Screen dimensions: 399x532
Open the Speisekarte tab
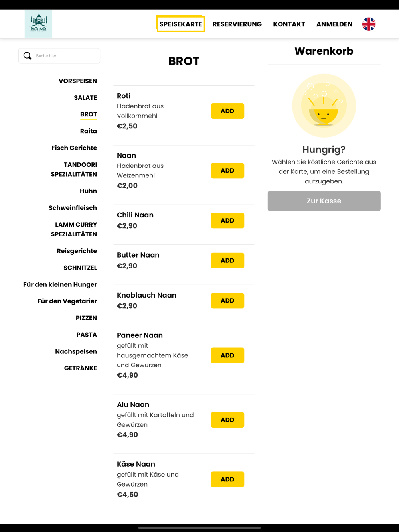pos(180,24)
